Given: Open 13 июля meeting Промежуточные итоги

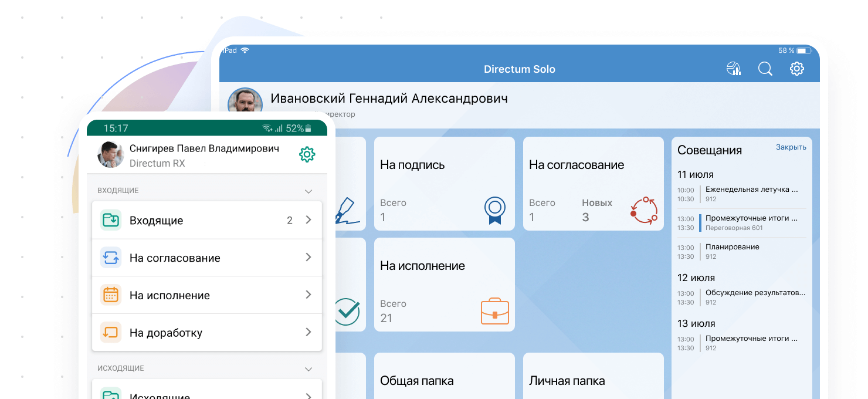Looking at the screenshot, I should pos(742,343).
